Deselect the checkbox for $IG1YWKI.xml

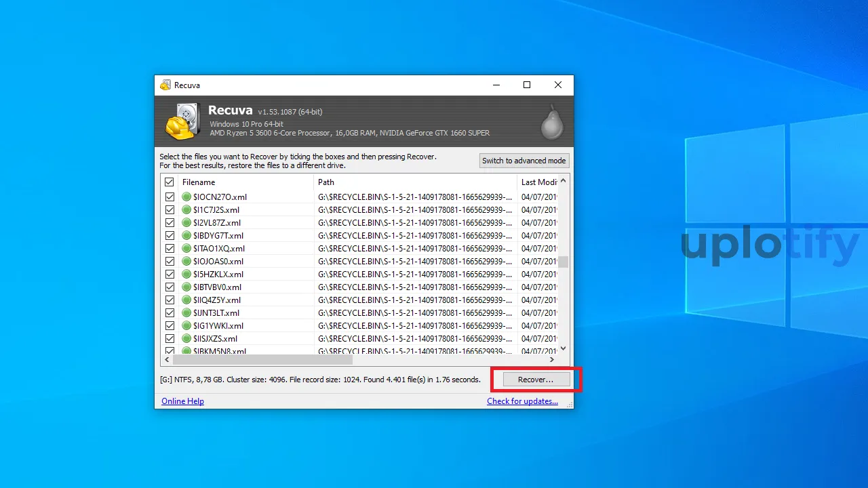(x=170, y=326)
